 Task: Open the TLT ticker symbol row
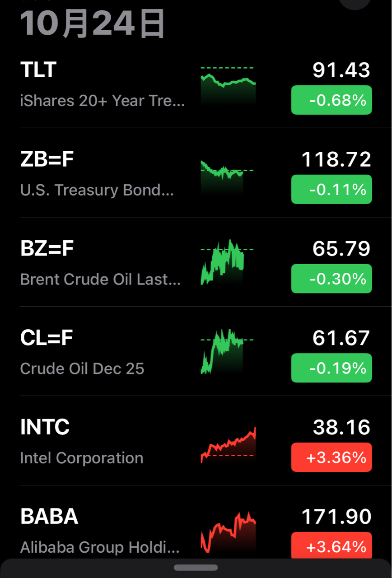[x=39, y=70]
